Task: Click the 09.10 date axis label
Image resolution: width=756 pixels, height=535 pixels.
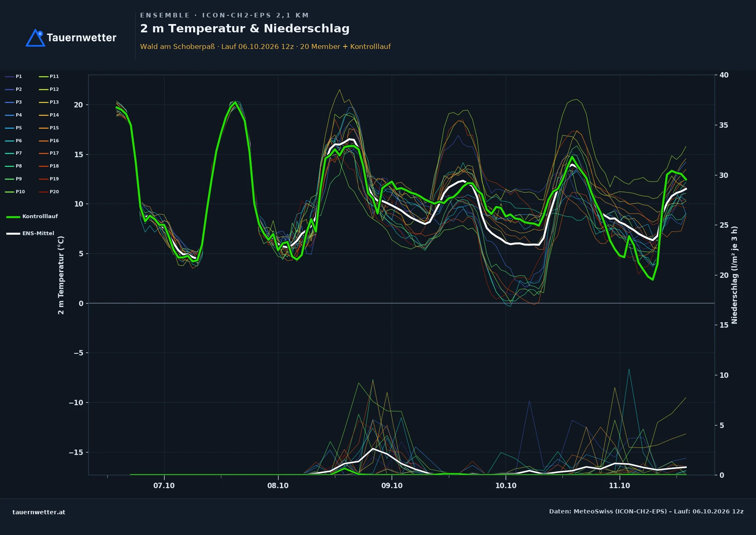Action: (392, 486)
